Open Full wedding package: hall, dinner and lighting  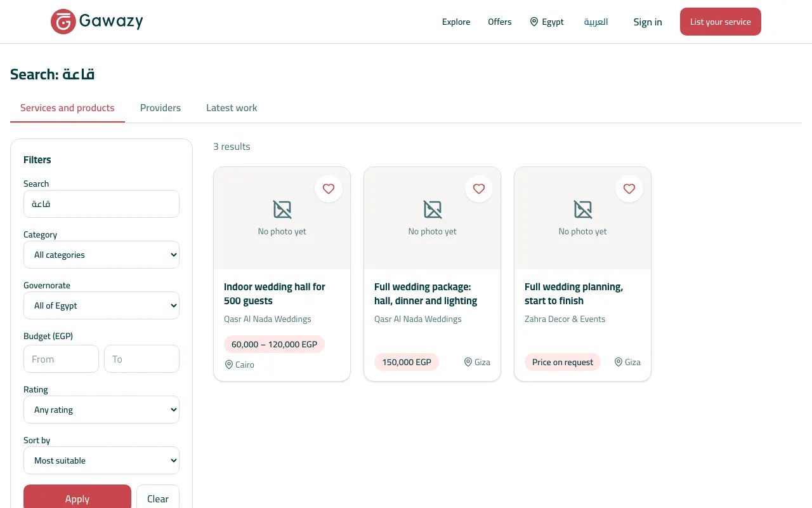[x=426, y=293]
